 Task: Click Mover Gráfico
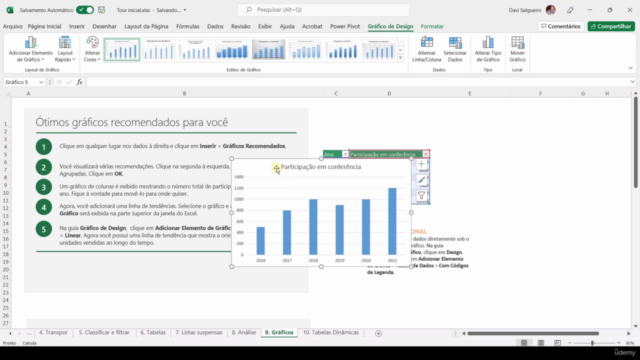pyautogui.click(x=517, y=49)
